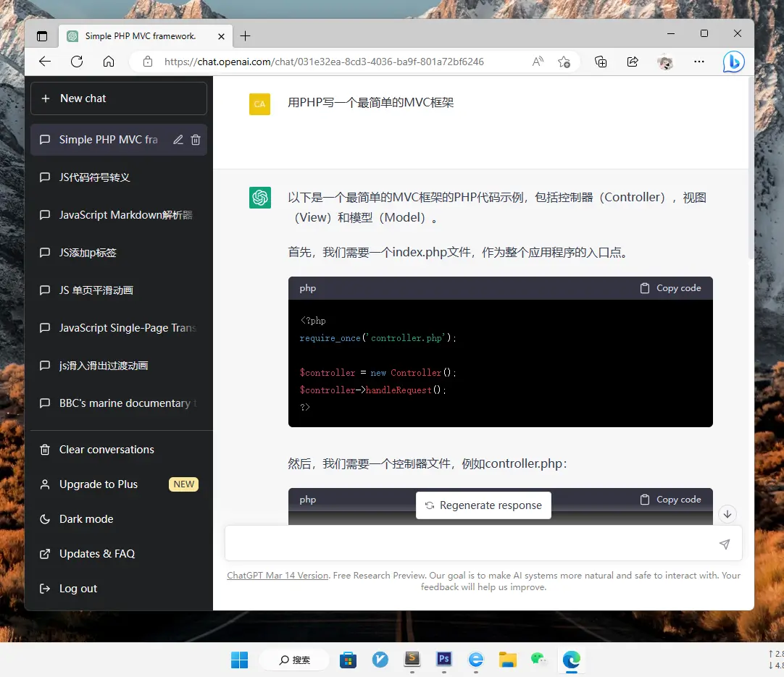Click the ChatGPT logo avatar on response
The width and height of the screenshot is (784, 677).
pyautogui.click(x=260, y=198)
